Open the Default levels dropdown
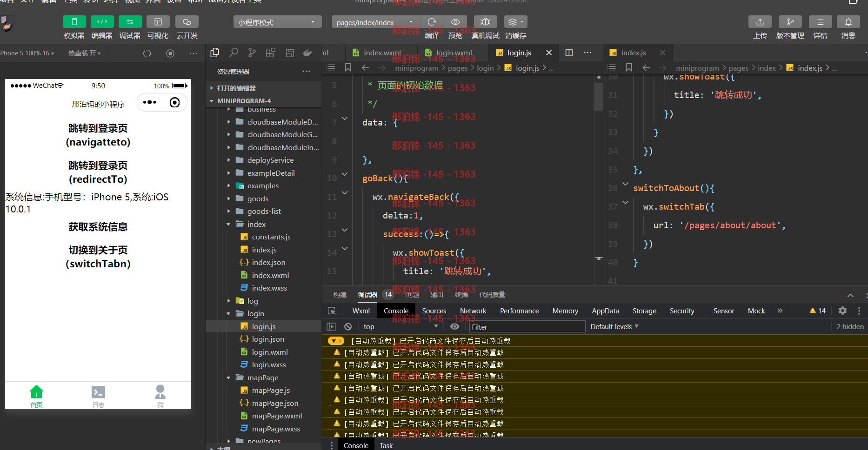This screenshot has height=450, width=868. click(x=614, y=327)
